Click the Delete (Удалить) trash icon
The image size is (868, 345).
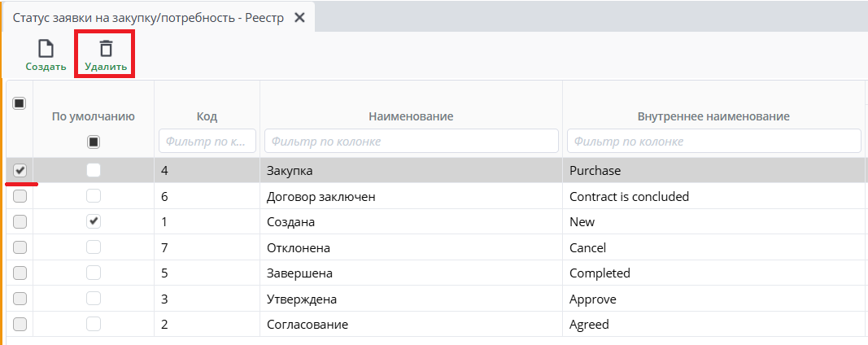[106, 49]
